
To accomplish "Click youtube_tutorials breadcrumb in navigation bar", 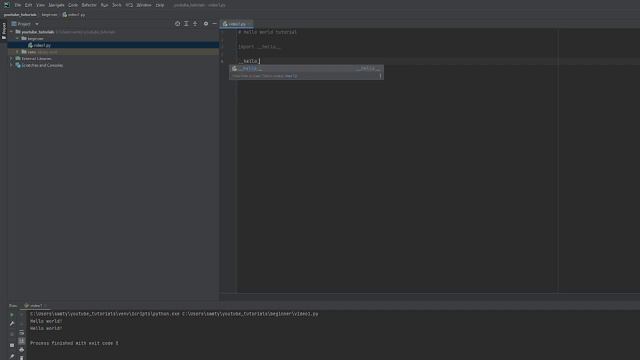I will [20, 15].
